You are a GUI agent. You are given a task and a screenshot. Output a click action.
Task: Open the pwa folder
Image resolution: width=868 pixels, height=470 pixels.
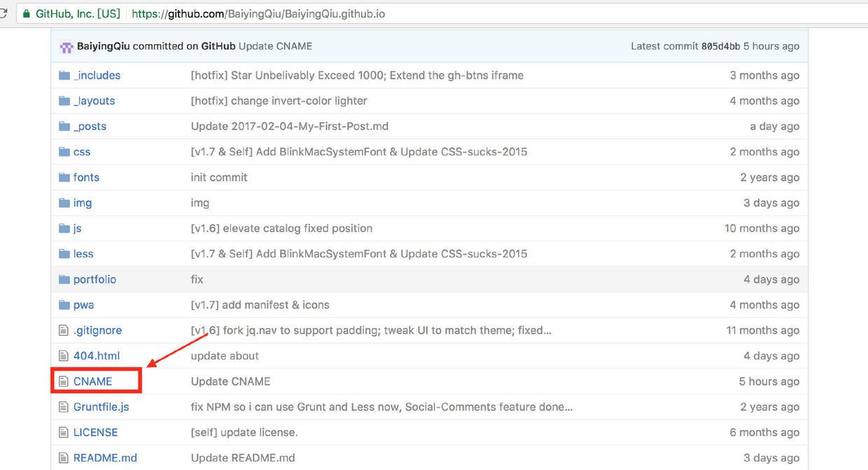(83, 304)
